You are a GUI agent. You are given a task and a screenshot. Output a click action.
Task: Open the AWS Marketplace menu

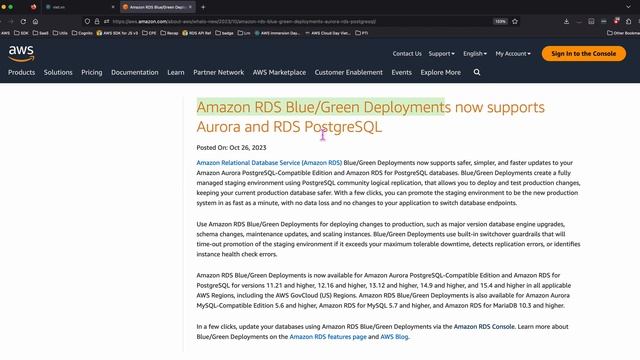(279, 72)
